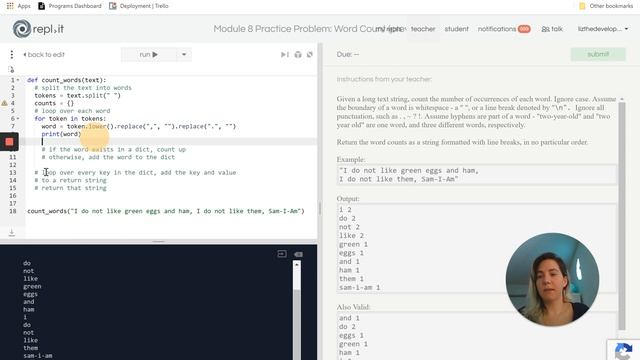This screenshot has height=360, width=640.
Task: Click the 'sam-i-am' console output
Action: [38, 356]
